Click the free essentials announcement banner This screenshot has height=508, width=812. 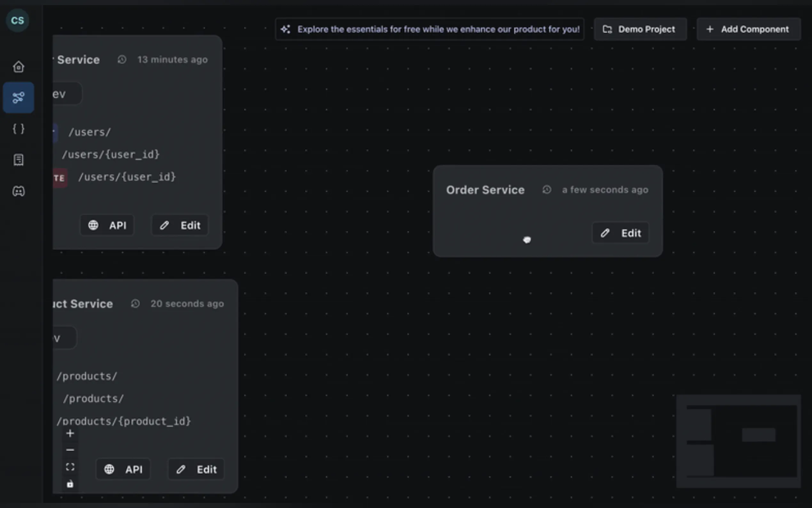tap(429, 29)
